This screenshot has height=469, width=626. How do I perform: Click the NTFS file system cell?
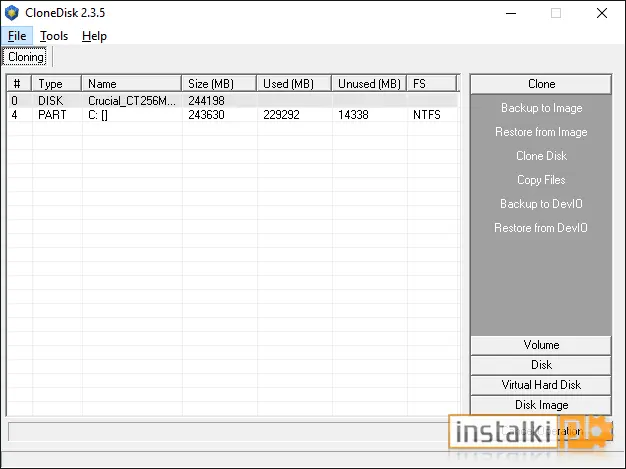coord(427,115)
